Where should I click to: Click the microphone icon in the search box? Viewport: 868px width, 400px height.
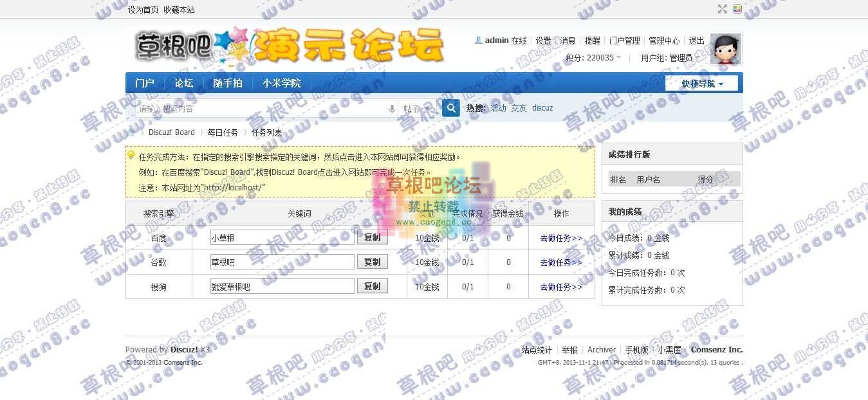[x=392, y=108]
